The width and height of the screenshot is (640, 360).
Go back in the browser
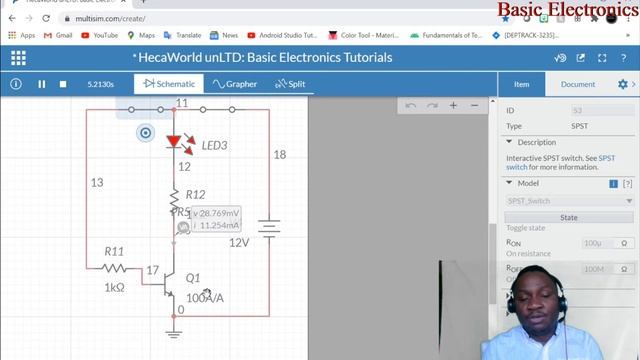[x=12, y=18]
